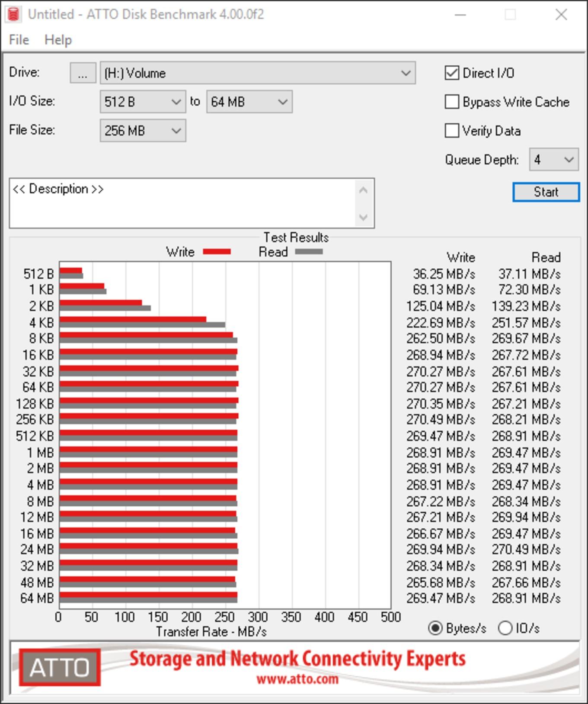
Task: Click the write value 125.04 MB/s
Action: click(x=441, y=306)
